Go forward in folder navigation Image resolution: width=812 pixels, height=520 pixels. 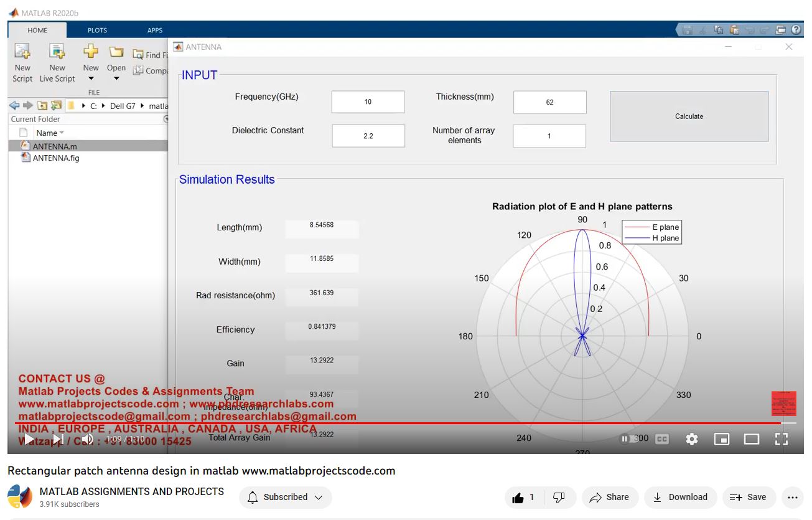[27, 106]
